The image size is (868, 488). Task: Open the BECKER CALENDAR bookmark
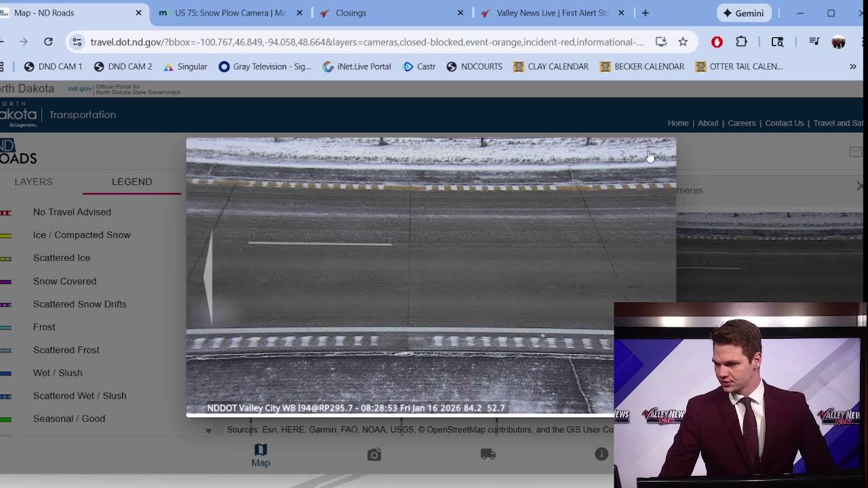(x=642, y=66)
